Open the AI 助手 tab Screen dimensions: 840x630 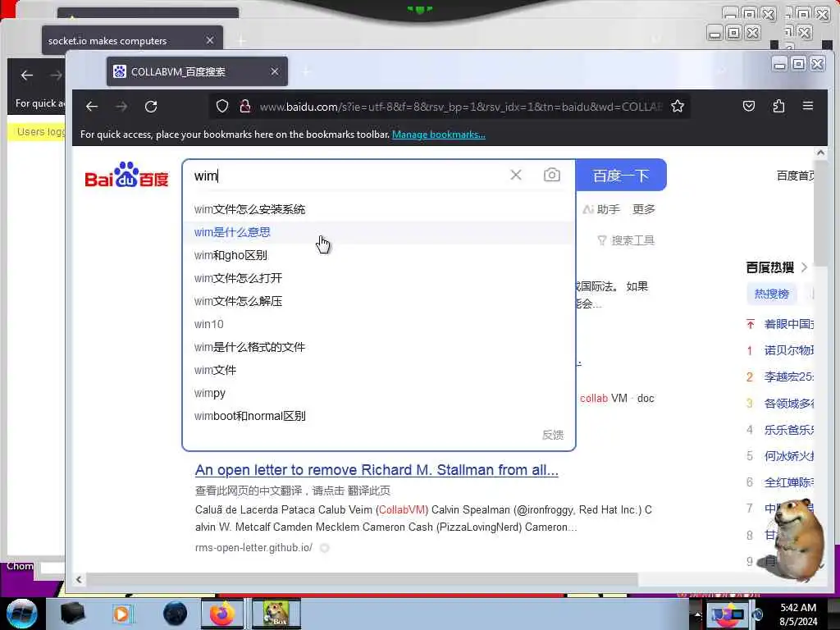[601, 209]
